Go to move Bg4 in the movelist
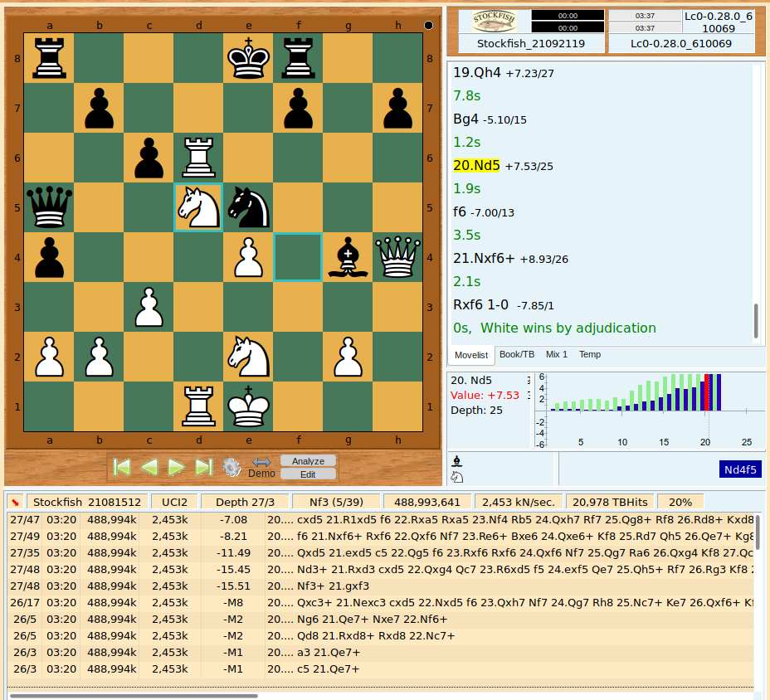This screenshot has width=770, height=700. pyautogui.click(x=465, y=119)
